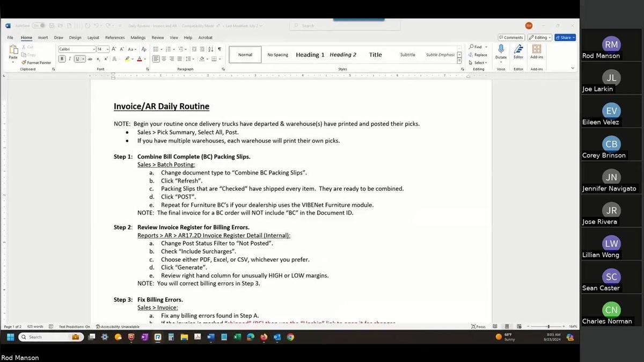
Task: Open the Editor pane
Action: (x=518, y=53)
